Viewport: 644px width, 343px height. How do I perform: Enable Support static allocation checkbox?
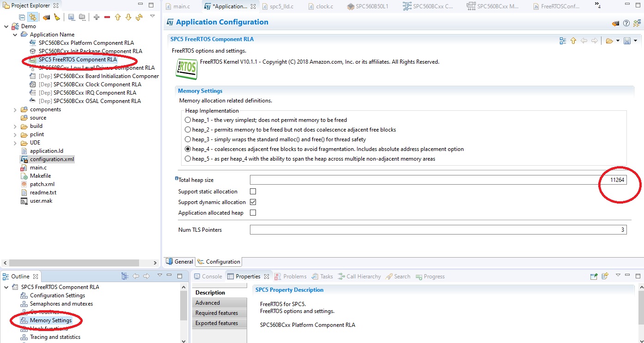[x=253, y=192]
